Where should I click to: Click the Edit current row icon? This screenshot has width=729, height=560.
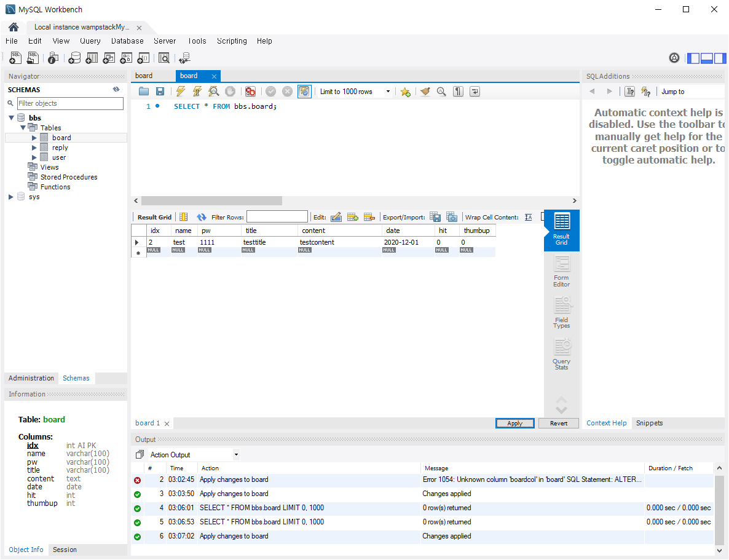[x=336, y=217]
